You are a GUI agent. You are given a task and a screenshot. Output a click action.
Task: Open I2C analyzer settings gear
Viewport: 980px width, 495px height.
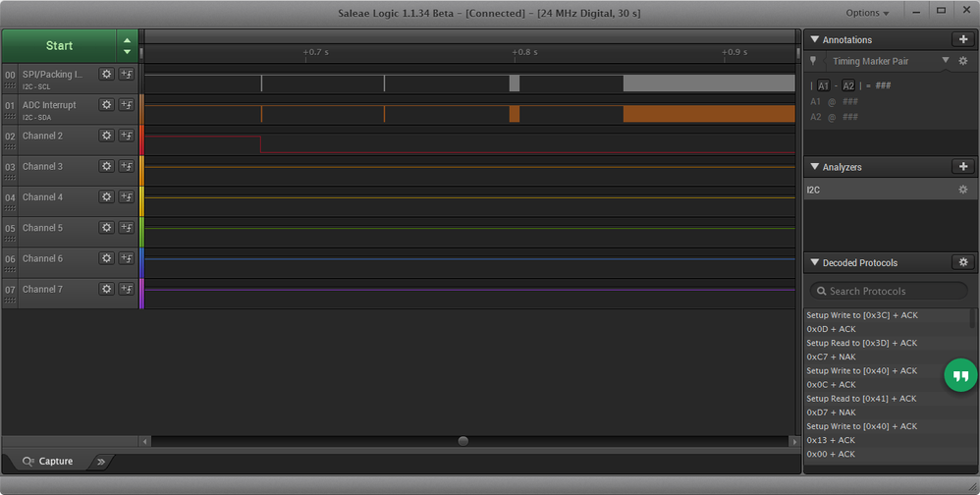pyautogui.click(x=963, y=190)
